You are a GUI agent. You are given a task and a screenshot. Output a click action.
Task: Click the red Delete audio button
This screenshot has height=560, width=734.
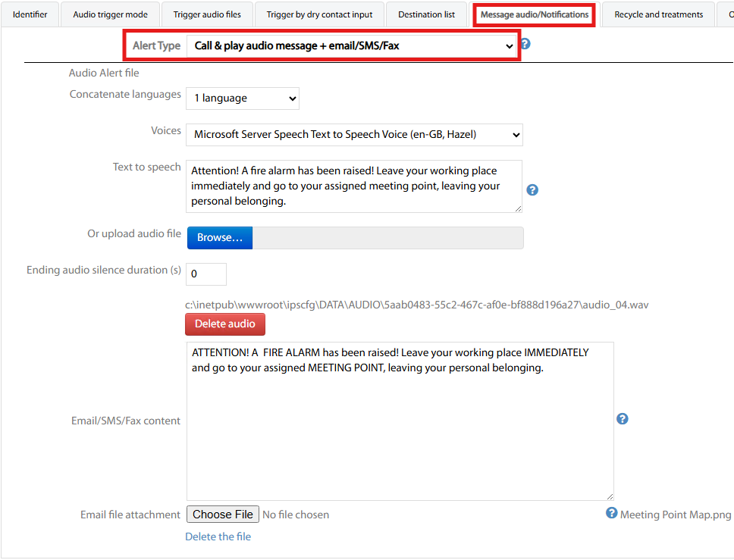tap(225, 324)
